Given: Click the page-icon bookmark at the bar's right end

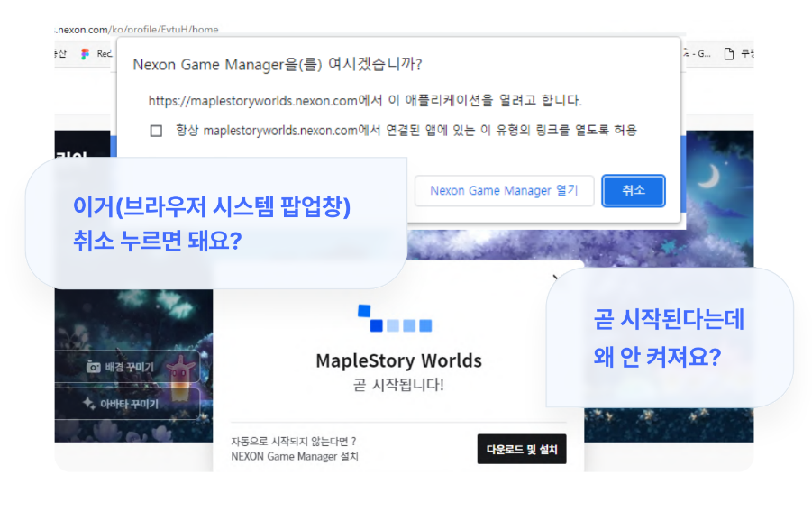Looking at the screenshot, I should [x=728, y=53].
